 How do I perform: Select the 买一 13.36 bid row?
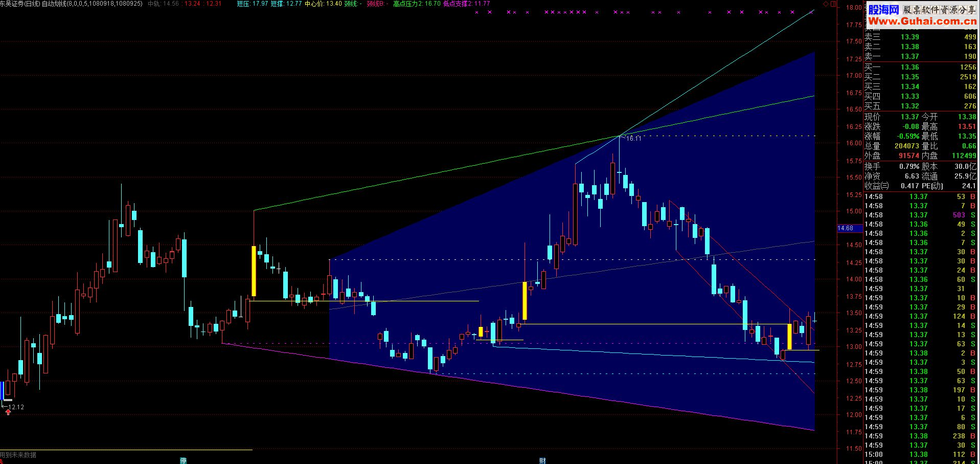click(921, 67)
